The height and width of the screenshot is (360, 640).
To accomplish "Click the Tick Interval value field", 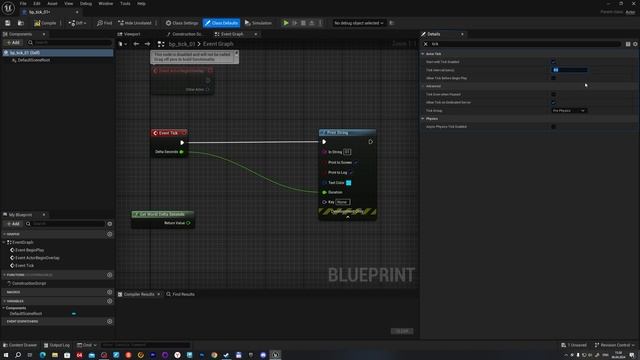I will (x=569, y=70).
